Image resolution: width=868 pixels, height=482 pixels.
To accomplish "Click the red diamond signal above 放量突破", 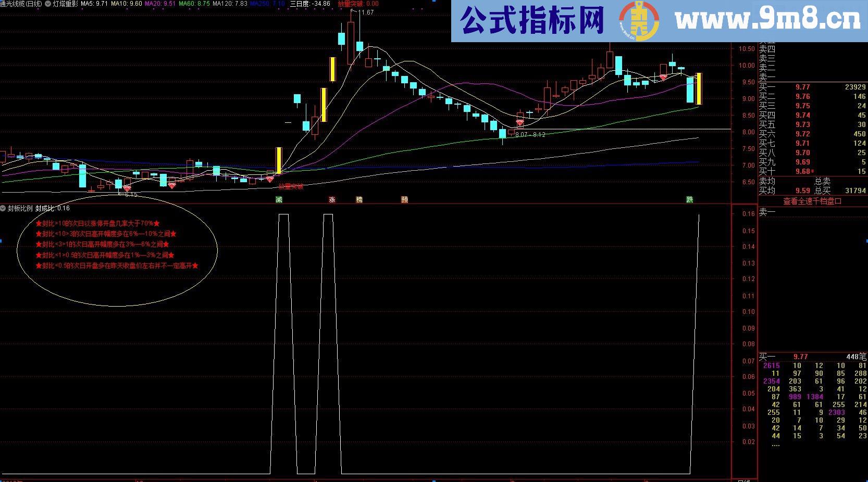I will coord(269,179).
